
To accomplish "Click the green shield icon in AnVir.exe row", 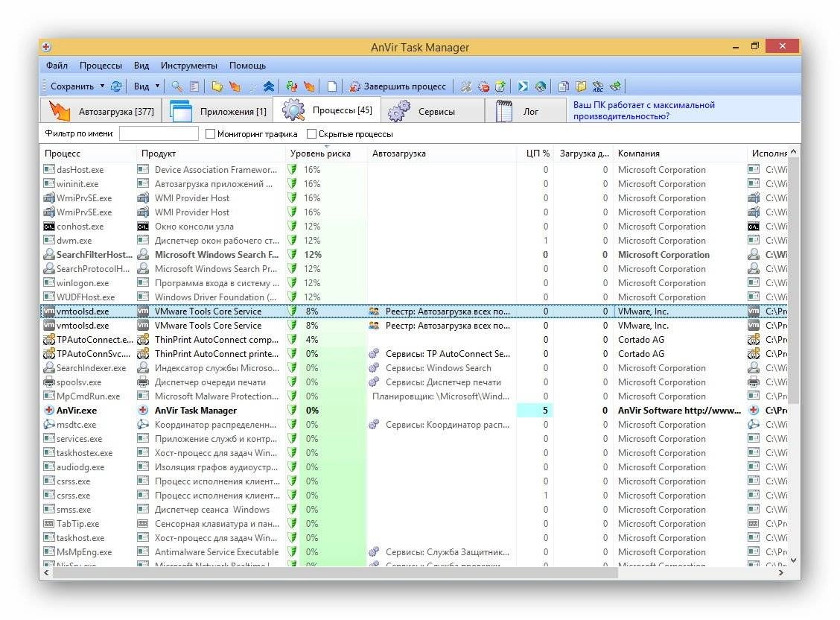I will coord(292,411).
